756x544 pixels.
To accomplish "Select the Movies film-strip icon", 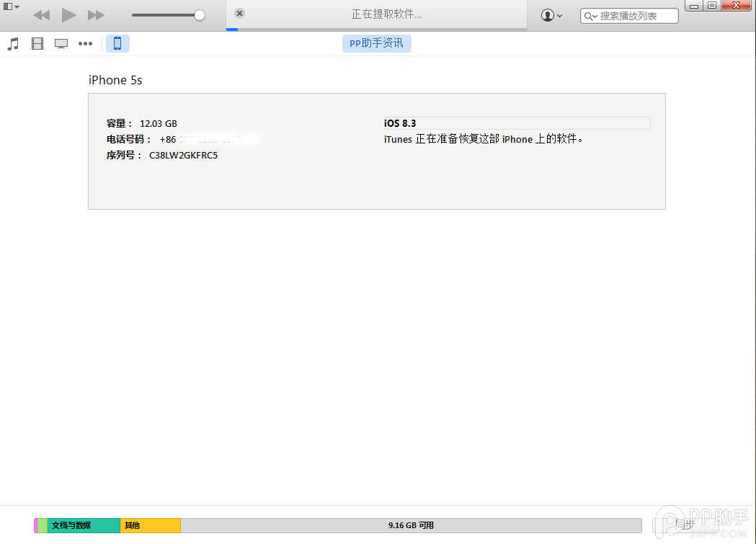I will pyautogui.click(x=37, y=43).
